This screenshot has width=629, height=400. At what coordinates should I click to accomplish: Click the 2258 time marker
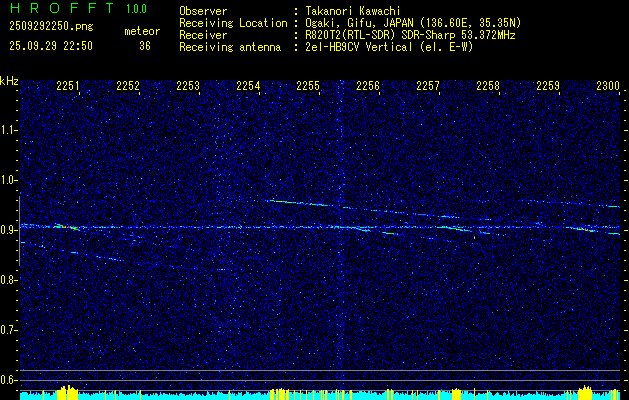pos(488,86)
